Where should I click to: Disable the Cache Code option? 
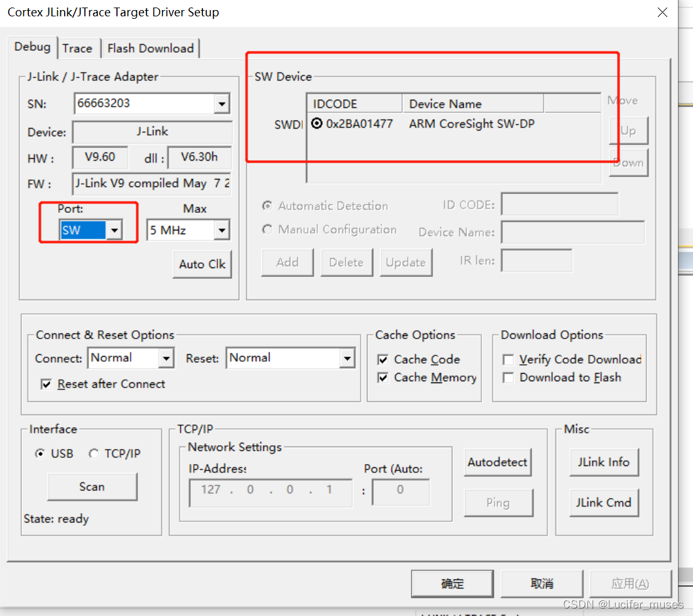coord(382,359)
